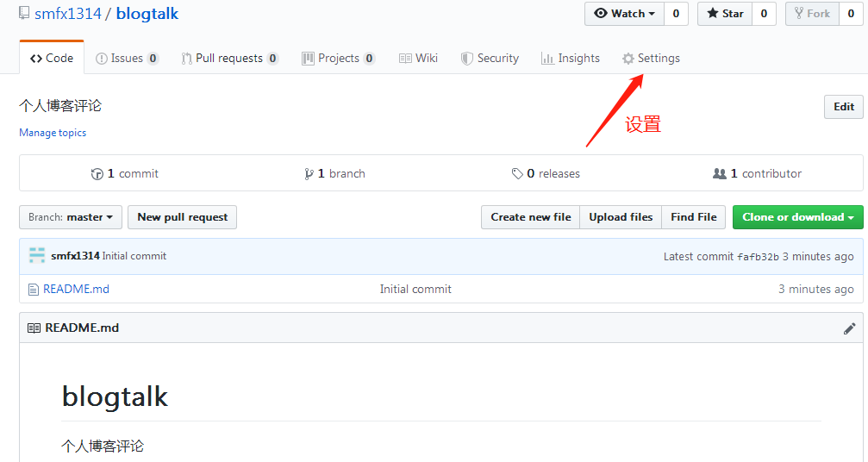Open the Clone or download dropdown
This screenshot has height=462, width=868.
tap(797, 217)
